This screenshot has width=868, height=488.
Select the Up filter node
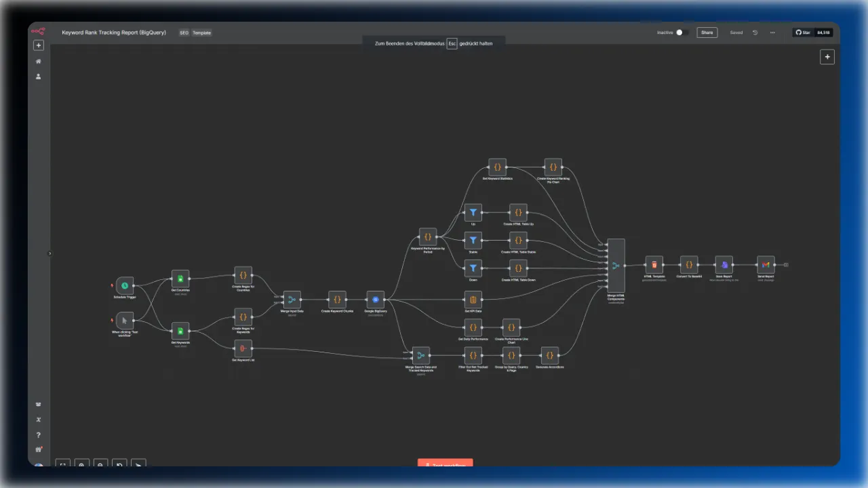(473, 212)
